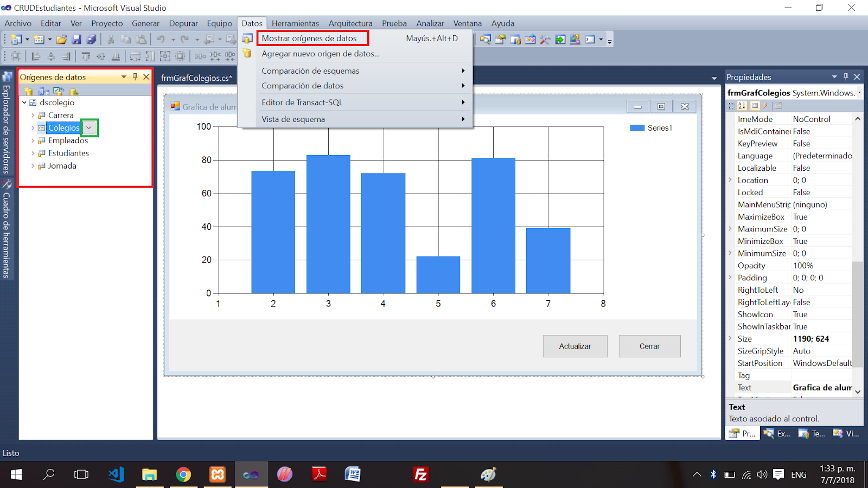Image resolution: width=868 pixels, height=488 pixels.
Task: Select the Cut icon in the toolbar
Action: [111, 39]
